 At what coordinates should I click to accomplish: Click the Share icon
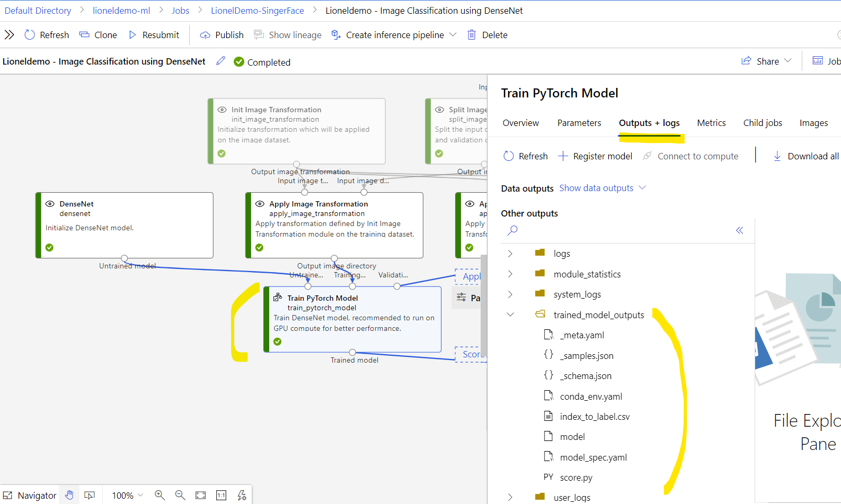pyautogui.click(x=746, y=61)
